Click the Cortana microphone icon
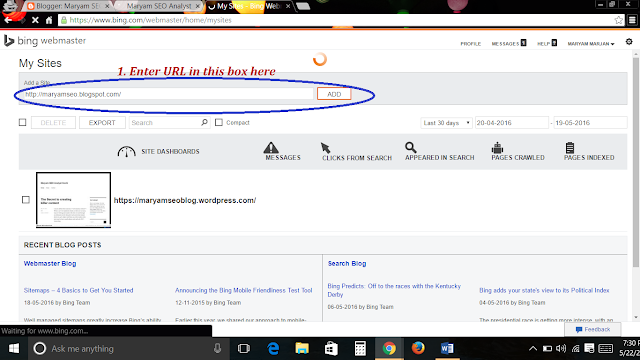This screenshot has height=360, width=640. coord(218,349)
